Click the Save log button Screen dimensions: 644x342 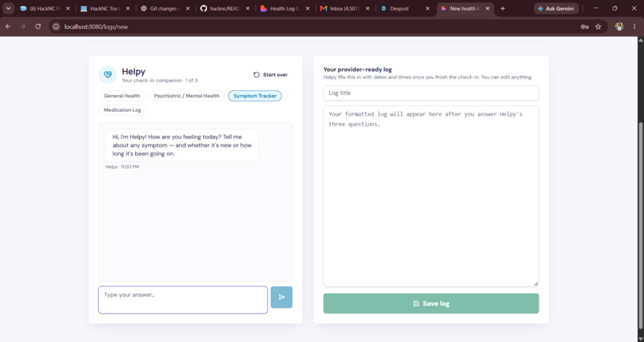coord(431,304)
